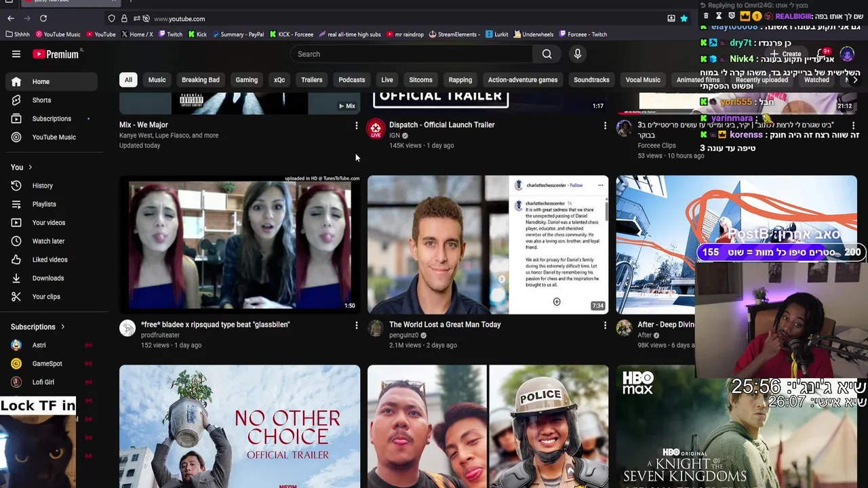The height and width of the screenshot is (488, 868).
Task: Select the Trailers filter chip
Action: 312,80
